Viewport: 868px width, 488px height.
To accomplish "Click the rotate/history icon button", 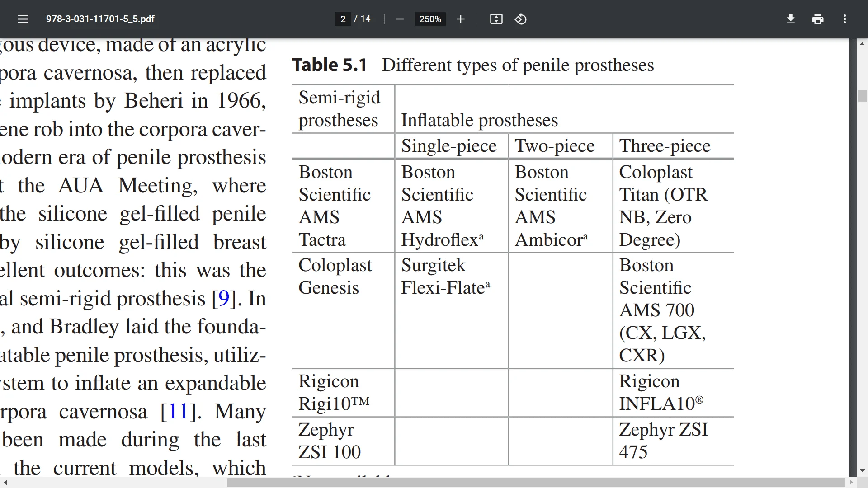I will pyautogui.click(x=520, y=19).
